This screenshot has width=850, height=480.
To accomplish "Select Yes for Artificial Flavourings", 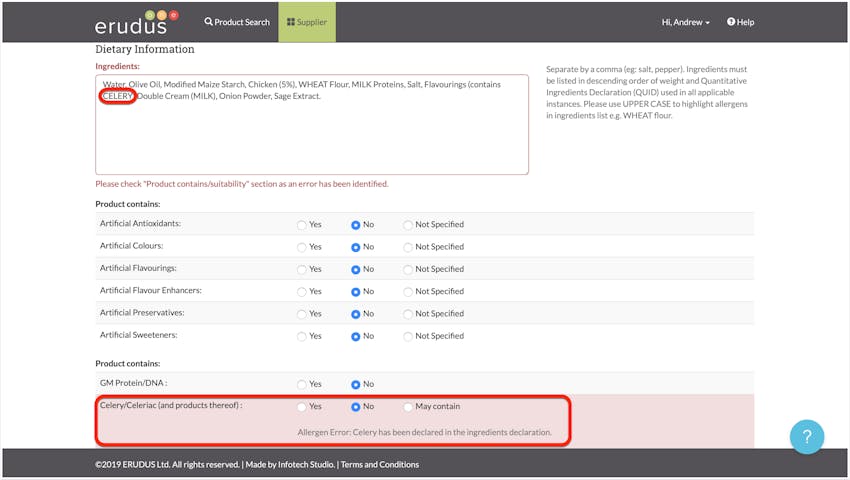I will pos(301,270).
